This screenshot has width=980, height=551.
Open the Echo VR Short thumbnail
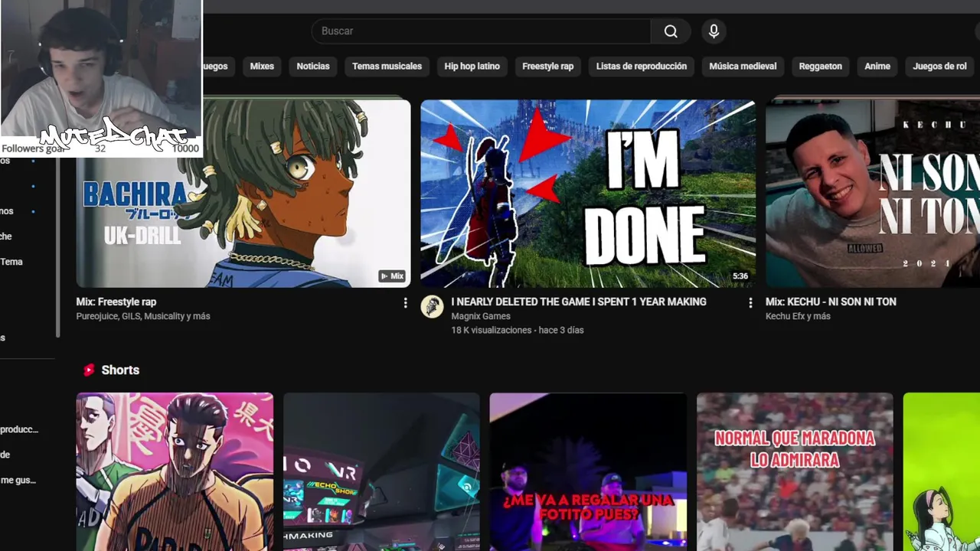coord(381,471)
